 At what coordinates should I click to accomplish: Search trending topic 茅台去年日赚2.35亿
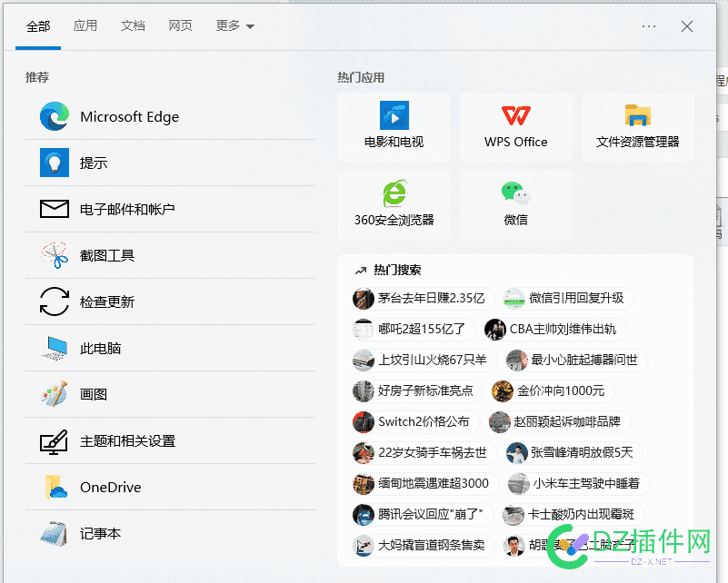(x=422, y=298)
